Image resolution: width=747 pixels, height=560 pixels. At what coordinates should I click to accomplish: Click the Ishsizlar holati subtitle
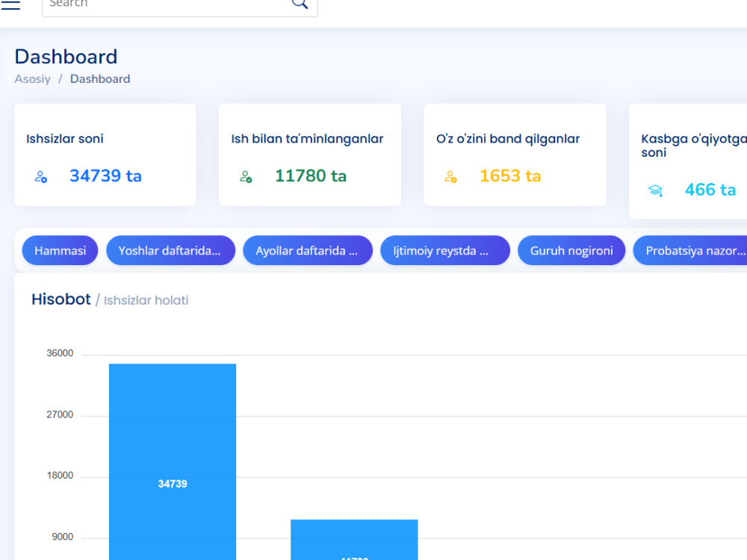(146, 300)
